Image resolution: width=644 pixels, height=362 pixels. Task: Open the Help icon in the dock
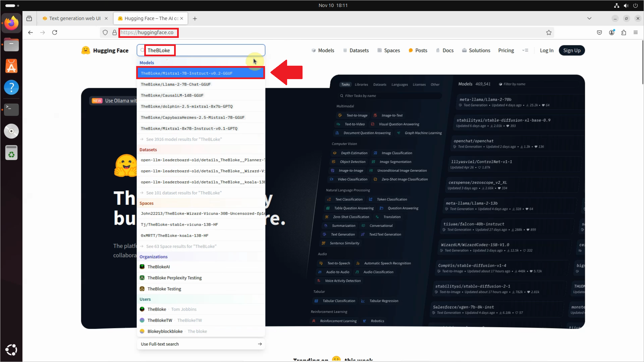tap(11, 87)
